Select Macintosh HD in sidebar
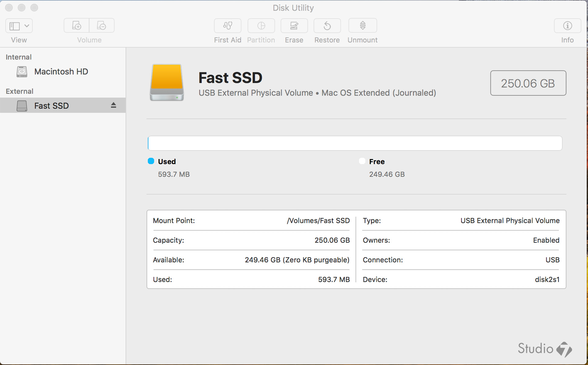Screen dimensions: 588x365 [63, 72]
